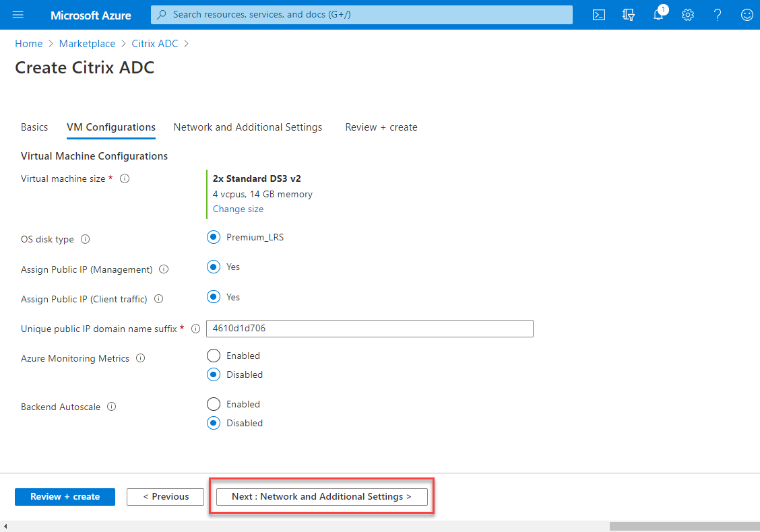Show info for Virtual machine size
Viewport: 760px width, 532px height.
(125, 178)
